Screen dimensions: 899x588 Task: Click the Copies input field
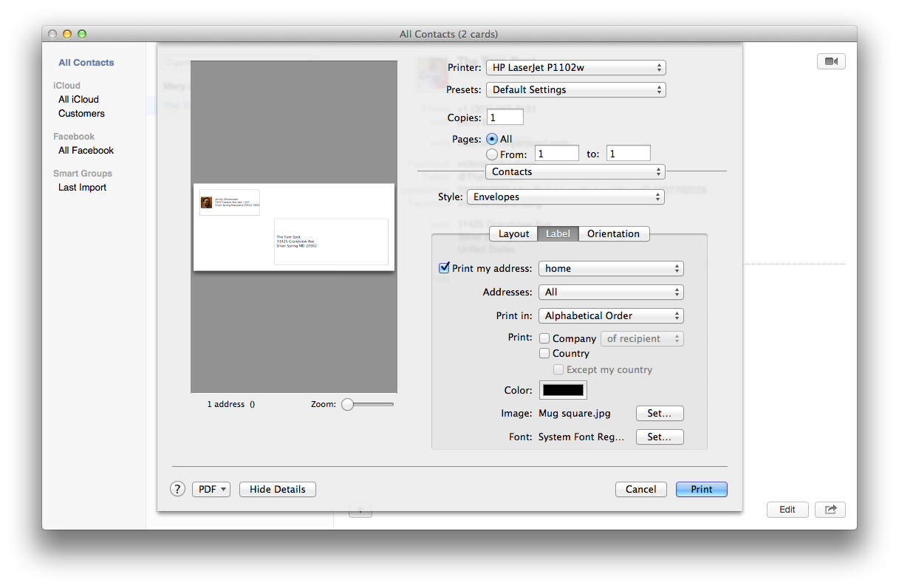[x=505, y=117]
